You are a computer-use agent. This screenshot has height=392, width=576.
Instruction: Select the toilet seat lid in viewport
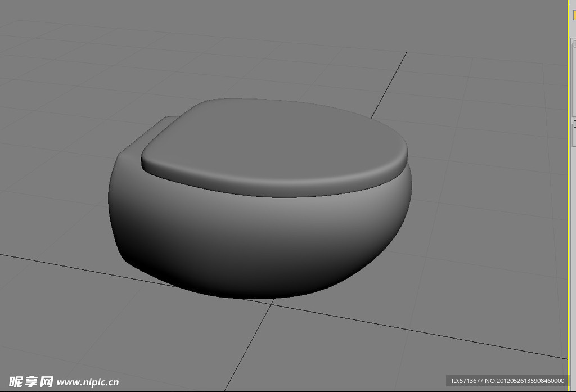[x=274, y=147]
